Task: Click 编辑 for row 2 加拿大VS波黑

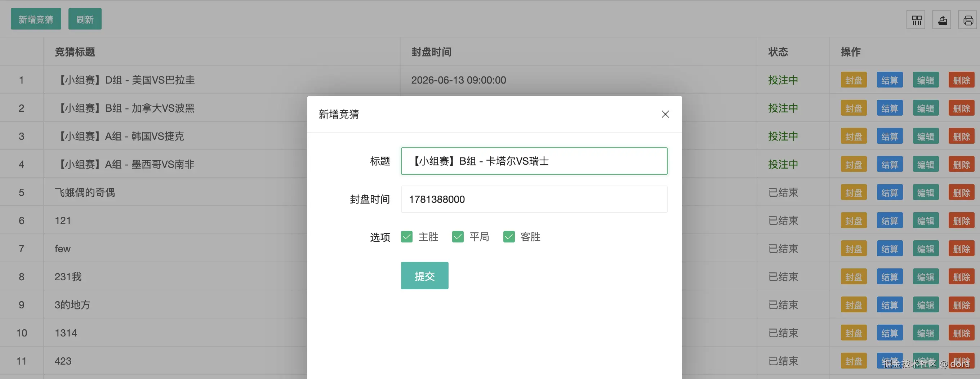Action: (x=926, y=108)
